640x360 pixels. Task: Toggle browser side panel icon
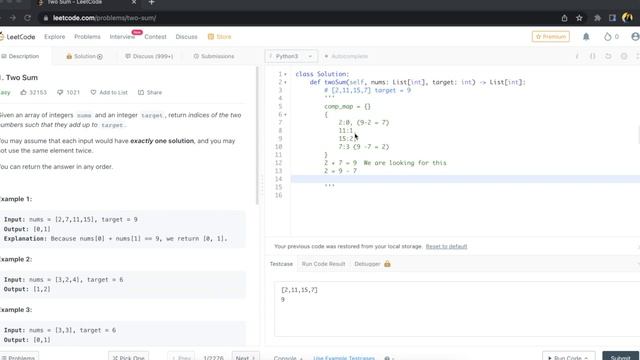click(x=612, y=18)
